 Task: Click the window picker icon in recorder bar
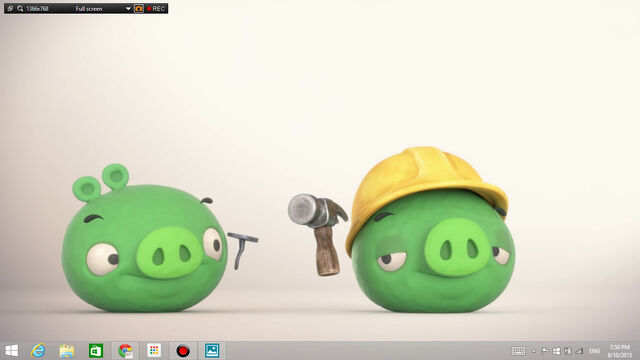[x=10, y=9]
